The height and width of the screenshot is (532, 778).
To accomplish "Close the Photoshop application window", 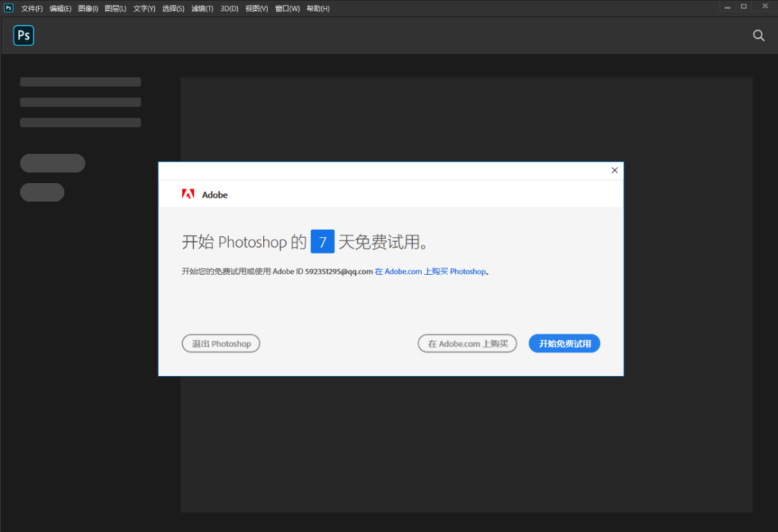I will [x=764, y=6].
